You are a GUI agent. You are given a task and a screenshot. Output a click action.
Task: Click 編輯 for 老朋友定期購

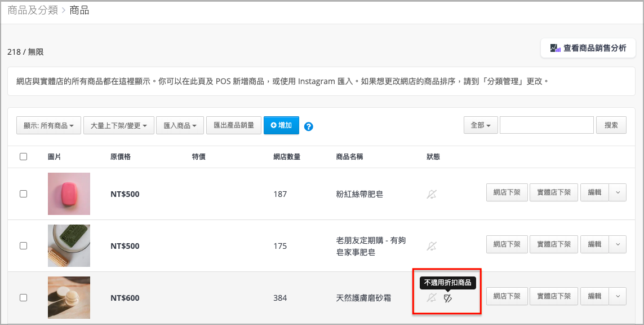coord(594,244)
